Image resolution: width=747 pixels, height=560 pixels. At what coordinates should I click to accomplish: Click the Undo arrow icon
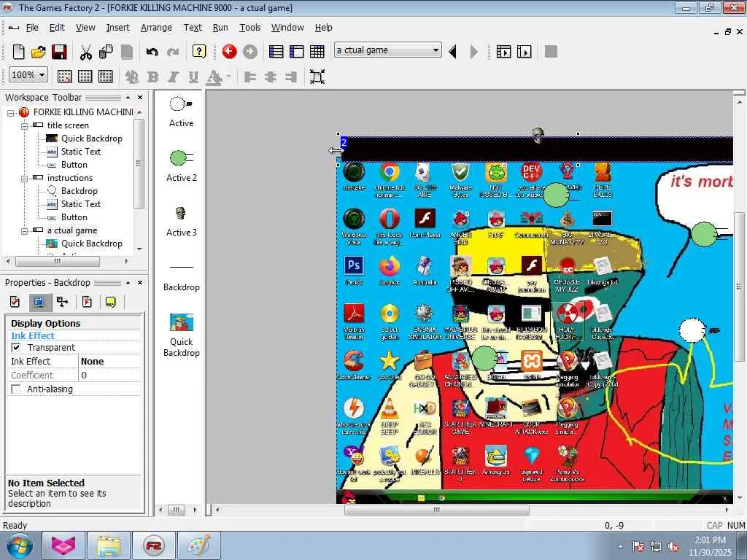pyautogui.click(x=152, y=52)
